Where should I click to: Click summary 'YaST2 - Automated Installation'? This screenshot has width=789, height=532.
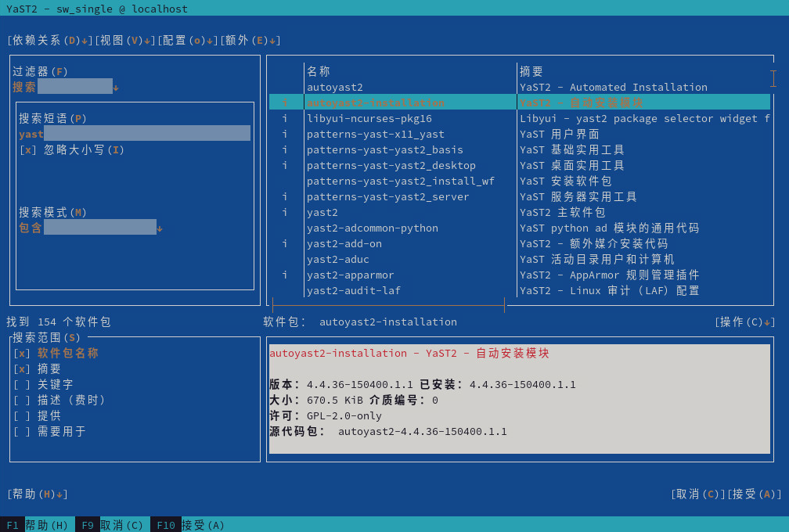(x=614, y=87)
